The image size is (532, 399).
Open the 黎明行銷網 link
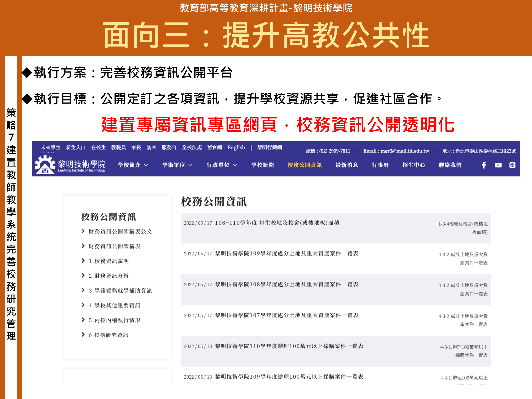[x=269, y=147]
